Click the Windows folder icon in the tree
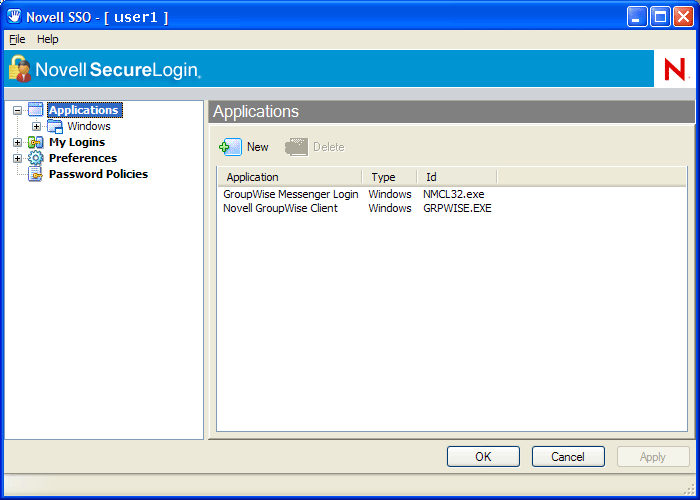The height and width of the screenshot is (500, 700). pos(55,126)
